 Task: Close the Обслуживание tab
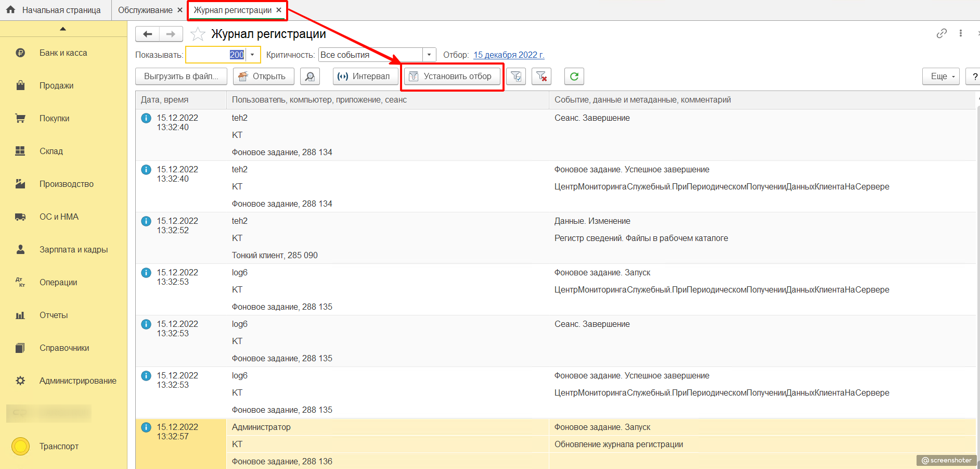pyautogui.click(x=180, y=10)
